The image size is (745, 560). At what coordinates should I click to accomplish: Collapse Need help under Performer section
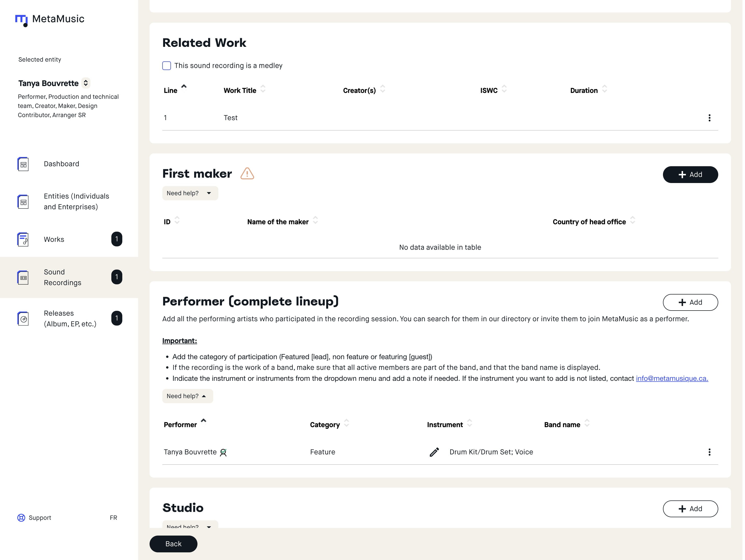coord(187,396)
